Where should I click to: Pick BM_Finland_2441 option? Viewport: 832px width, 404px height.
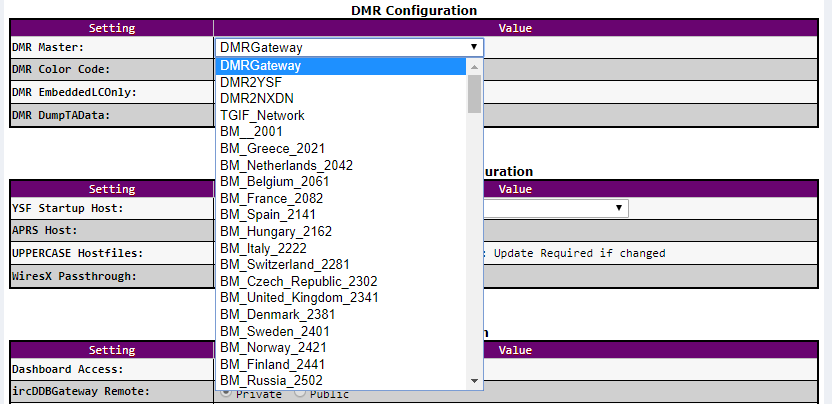(x=342, y=364)
